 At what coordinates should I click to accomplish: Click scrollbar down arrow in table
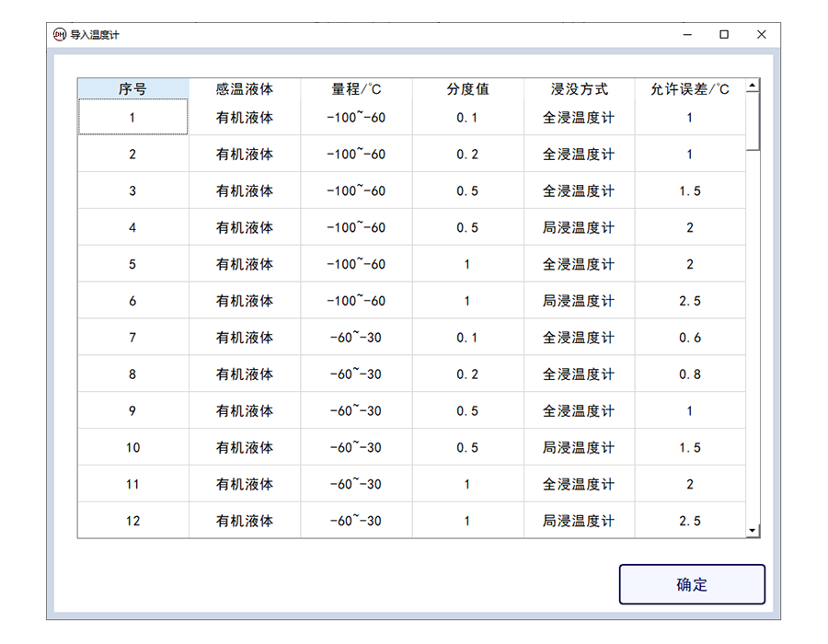tap(753, 531)
